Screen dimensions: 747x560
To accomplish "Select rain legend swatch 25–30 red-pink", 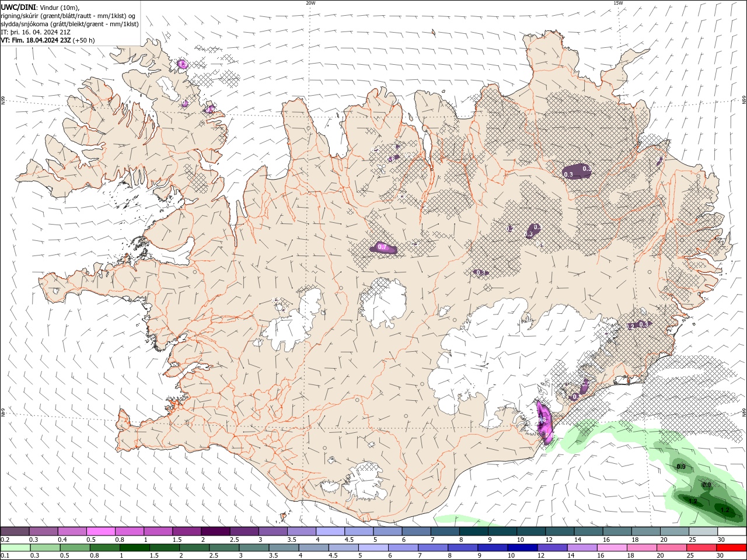I will tap(701, 548).
